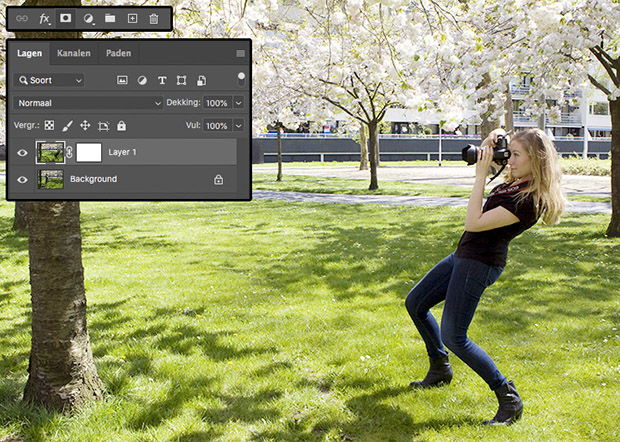Click the Vul: label
Screen dimensions: 620x442
[x=193, y=125]
